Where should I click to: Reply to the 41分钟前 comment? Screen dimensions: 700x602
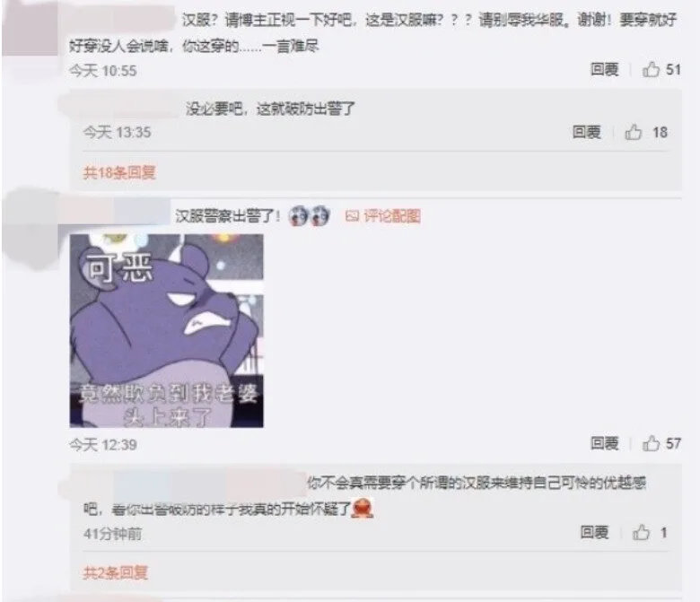click(x=594, y=532)
